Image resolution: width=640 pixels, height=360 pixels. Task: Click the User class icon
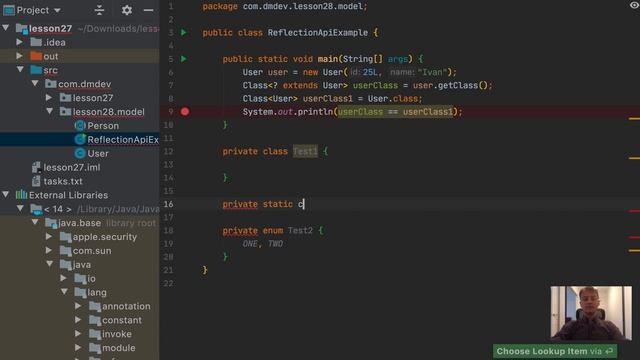pos(80,153)
